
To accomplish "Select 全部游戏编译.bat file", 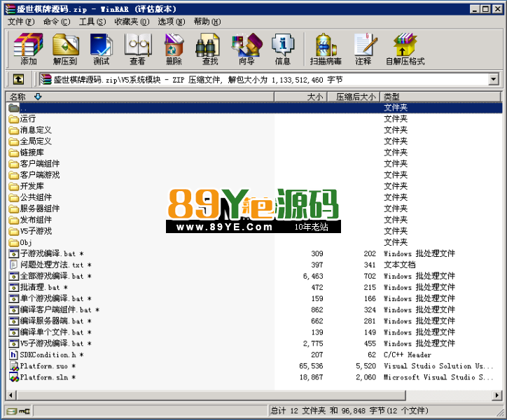I will (x=50, y=276).
